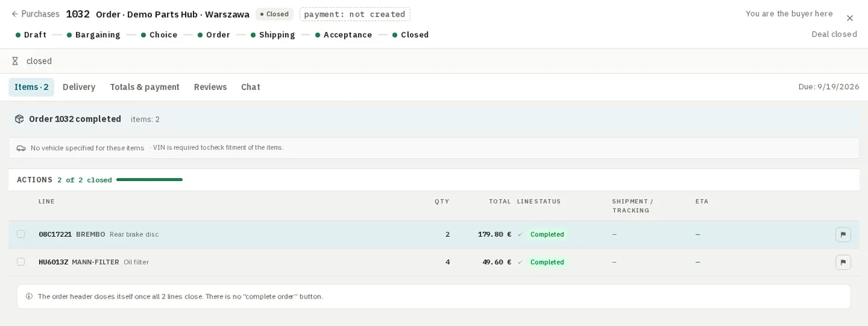Click the 49.60 € total
This screenshot has width=868, height=326.
click(497, 262)
